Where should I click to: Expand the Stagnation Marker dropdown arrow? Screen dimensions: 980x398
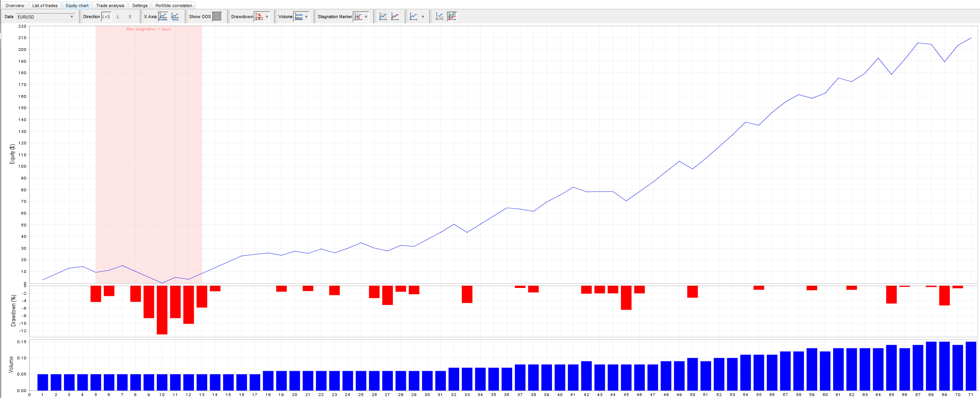tap(366, 17)
